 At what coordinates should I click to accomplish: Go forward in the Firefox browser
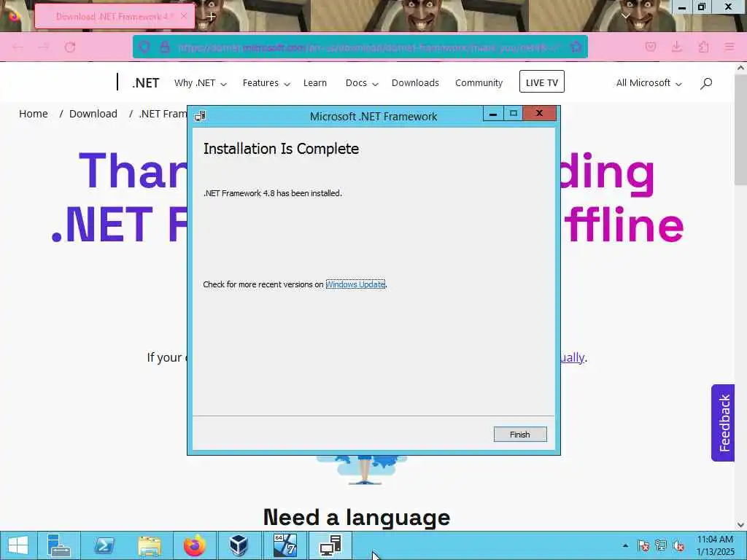44,47
